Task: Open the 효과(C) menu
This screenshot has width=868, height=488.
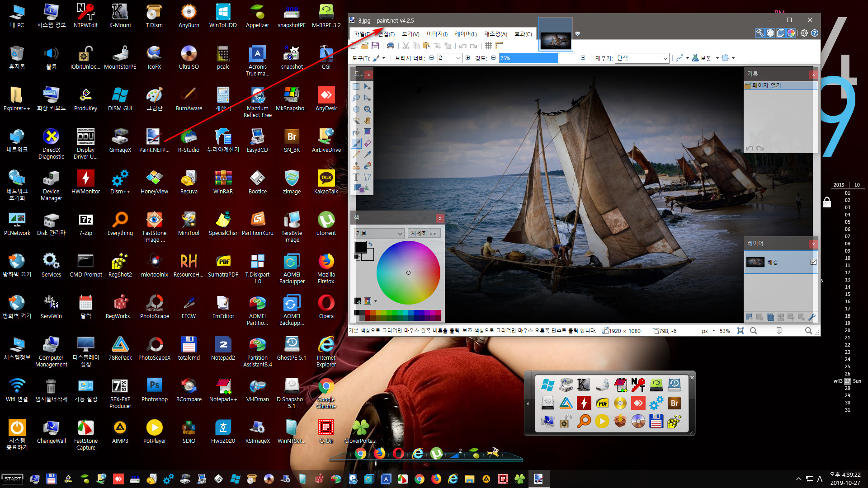Action: (x=523, y=34)
